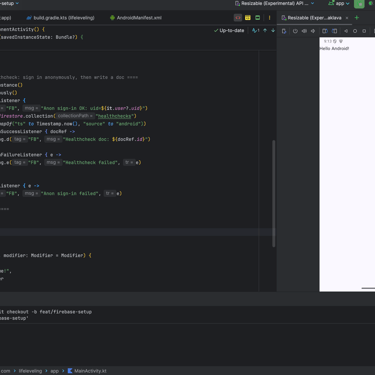Open the problems indicator showing 1 warning
The width and height of the screenshot is (375, 375).
(x=256, y=31)
